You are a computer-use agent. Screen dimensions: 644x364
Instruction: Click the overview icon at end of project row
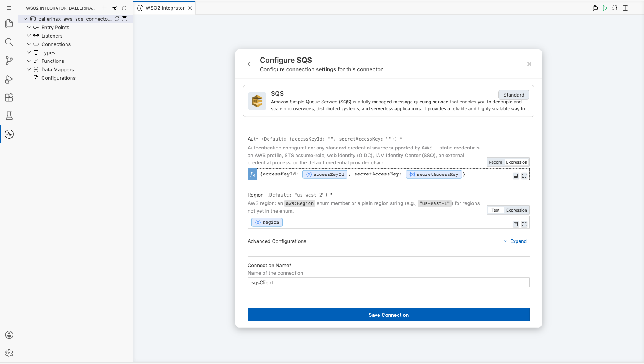(125, 19)
